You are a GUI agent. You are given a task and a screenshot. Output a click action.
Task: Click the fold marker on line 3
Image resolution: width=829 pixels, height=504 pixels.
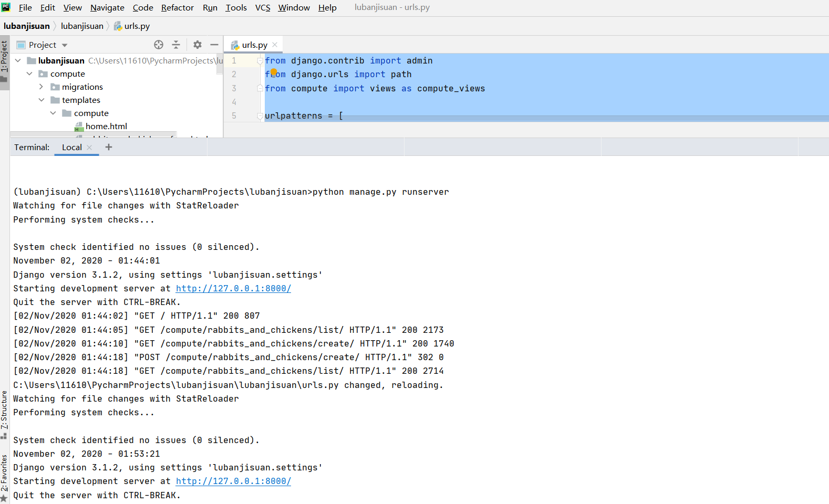point(260,88)
